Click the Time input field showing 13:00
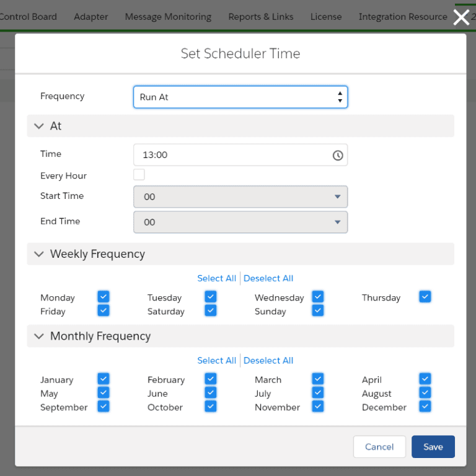This screenshot has height=476, width=476. pyautogui.click(x=232, y=155)
